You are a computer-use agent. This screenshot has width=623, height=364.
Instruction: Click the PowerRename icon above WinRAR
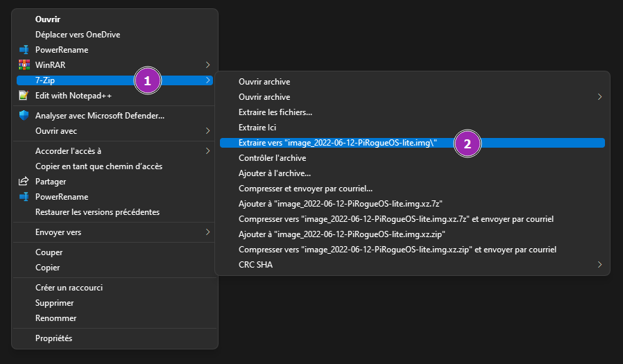click(24, 50)
